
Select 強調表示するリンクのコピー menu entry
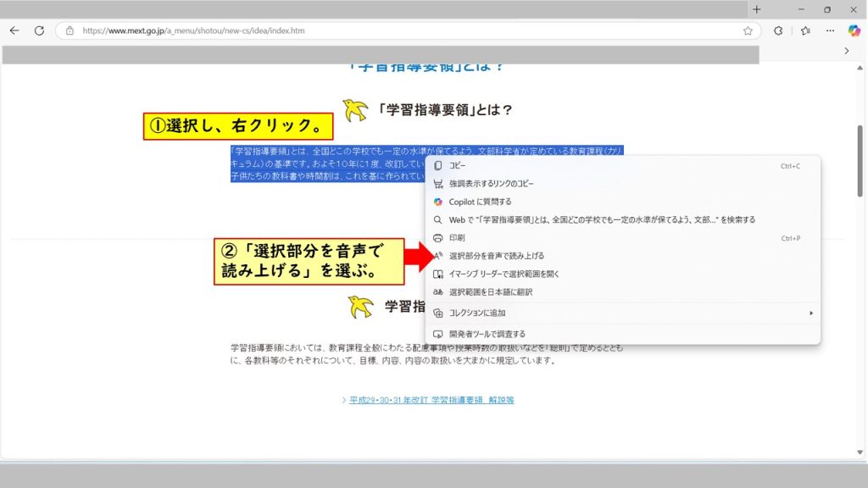coord(492,184)
